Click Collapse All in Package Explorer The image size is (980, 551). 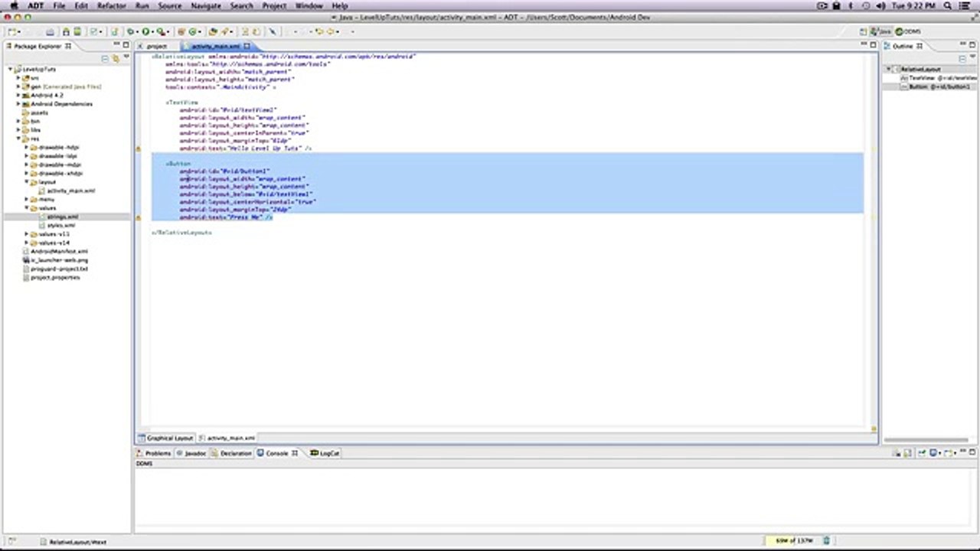[x=106, y=58]
